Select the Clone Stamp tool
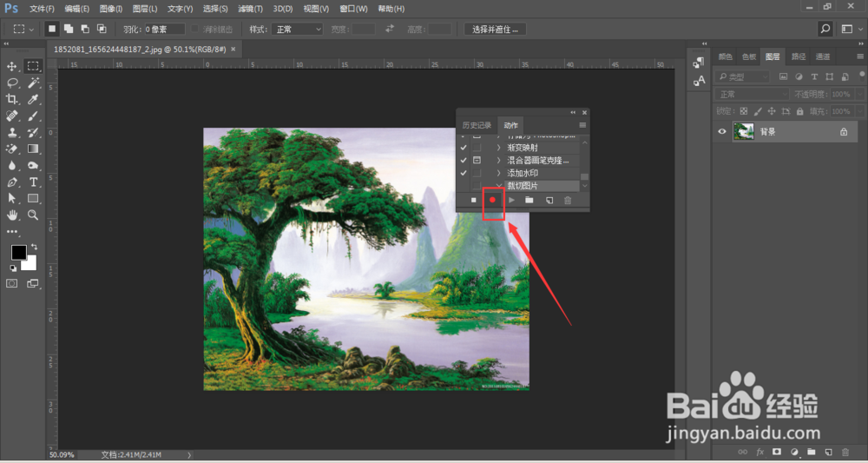The height and width of the screenshot is (463, 868). [x=11, y=132]
